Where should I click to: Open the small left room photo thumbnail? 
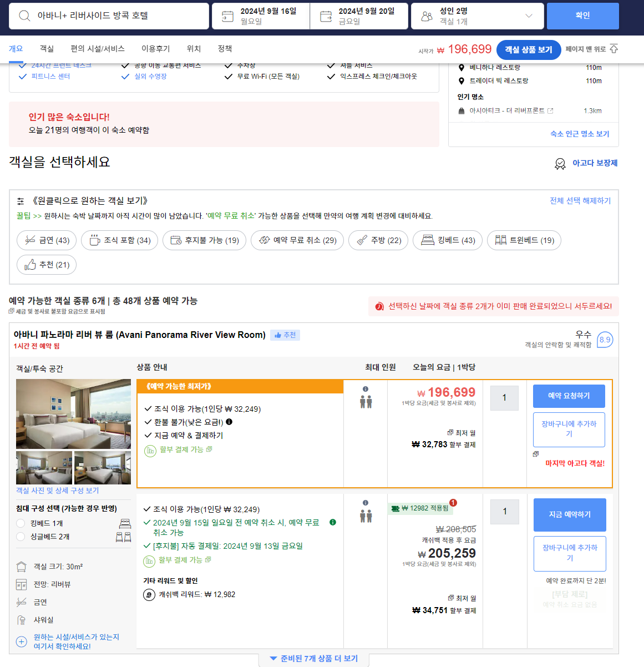click(x=44, y=468)
